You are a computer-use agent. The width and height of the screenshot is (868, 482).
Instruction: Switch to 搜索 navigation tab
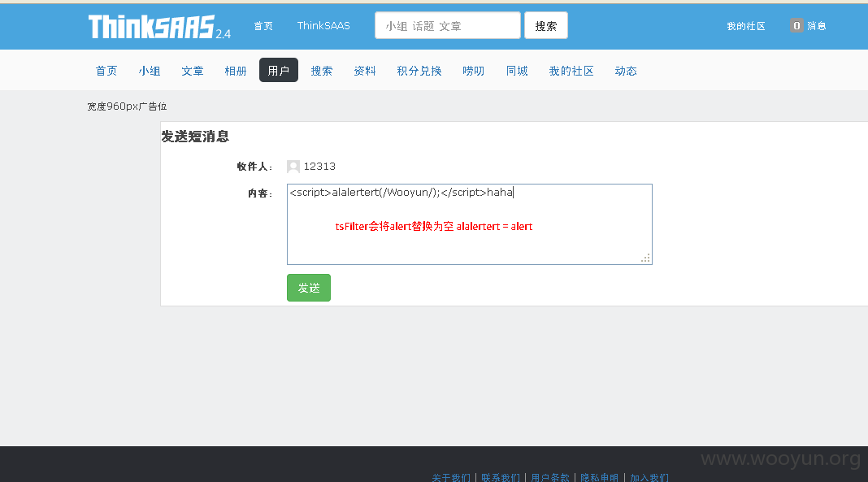(x=322, y=71)
